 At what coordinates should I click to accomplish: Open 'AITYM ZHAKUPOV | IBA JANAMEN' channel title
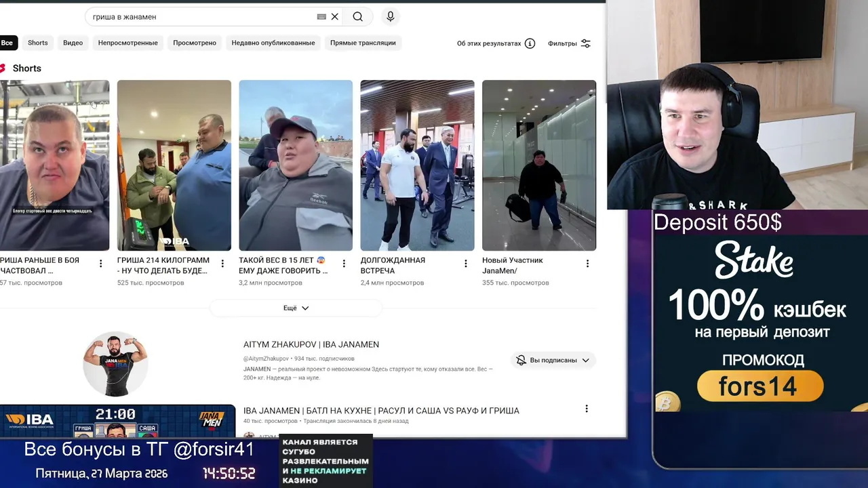coord(311,344)
